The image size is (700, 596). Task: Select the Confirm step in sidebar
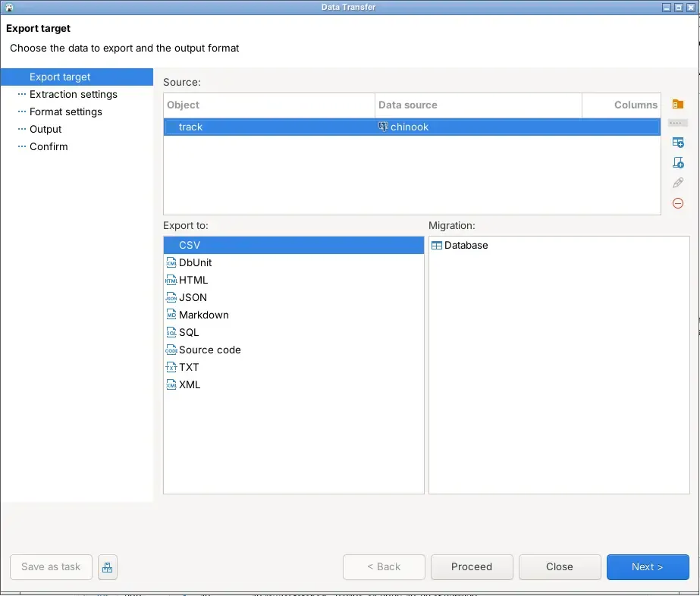49,146
